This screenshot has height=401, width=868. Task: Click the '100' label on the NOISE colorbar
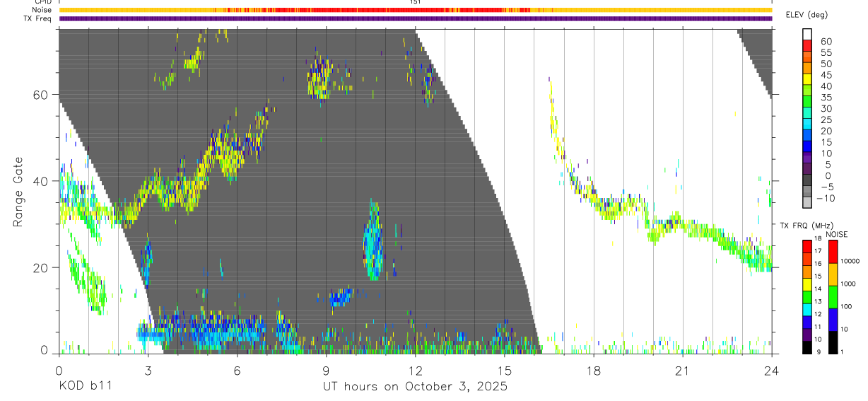[x=848, y=306]
